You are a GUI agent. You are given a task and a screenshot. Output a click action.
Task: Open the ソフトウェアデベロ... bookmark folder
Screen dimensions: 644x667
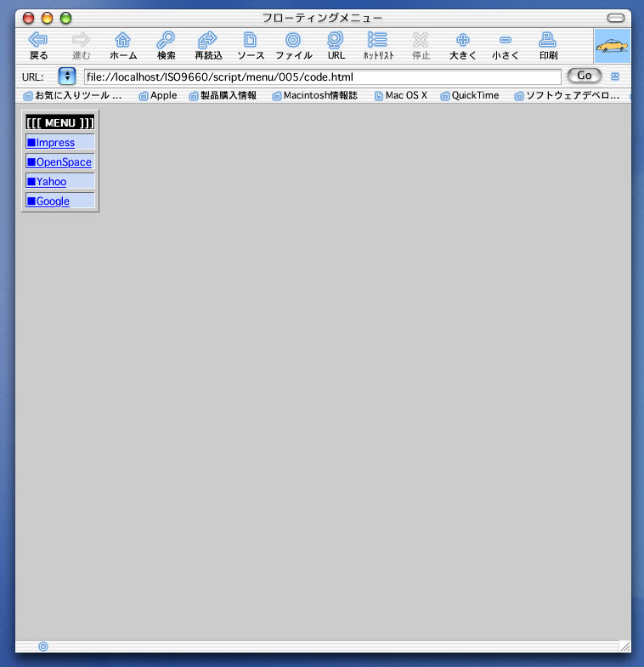567,96
